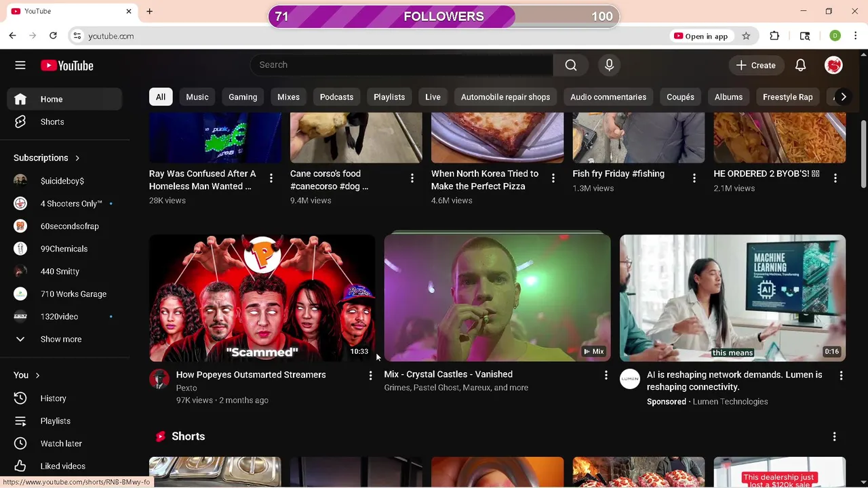Image resolution: width=868 pixels, height=488 pixels.
Task: Open options for How Popeyes Outsmarted Streamers
Action: (x=370, y=375)
